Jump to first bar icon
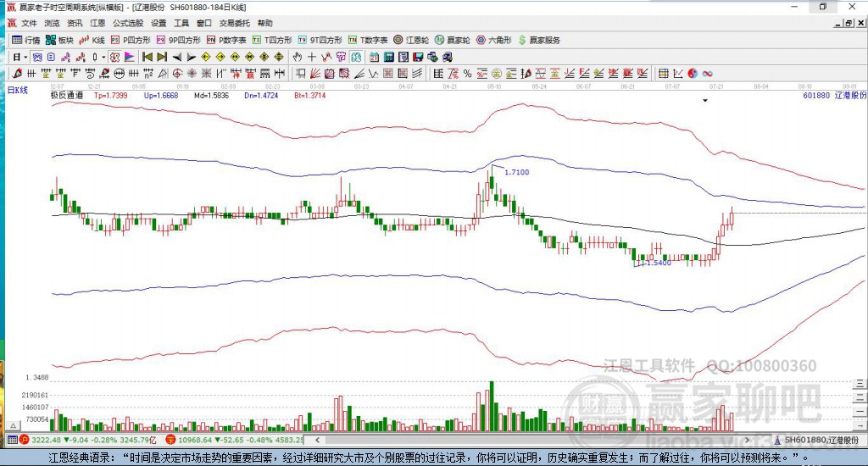Image resolution: width=868 pixels, height=466 pixels. (x=147, y=57)
